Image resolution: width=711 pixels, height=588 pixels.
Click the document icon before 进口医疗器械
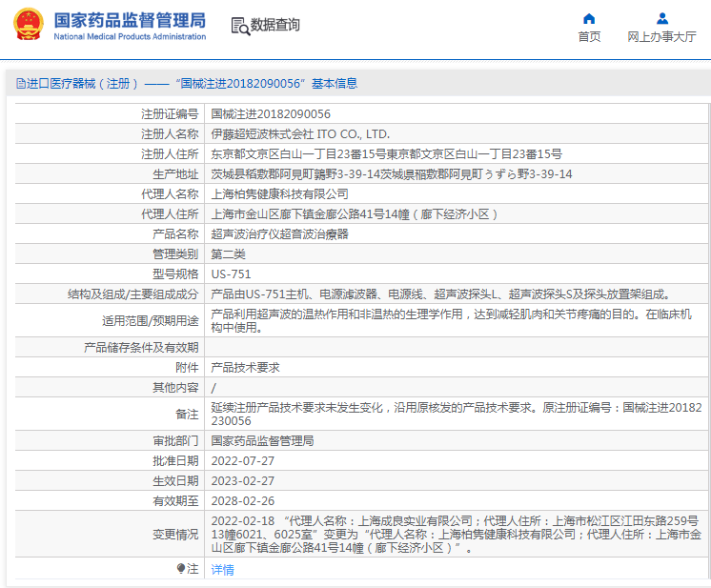click(x=20, y=84)
